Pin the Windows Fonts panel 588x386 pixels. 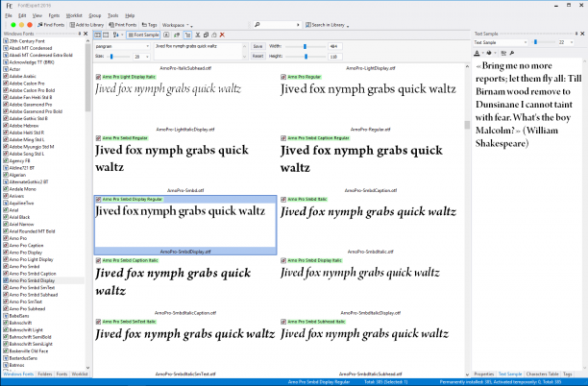pyautogui.click(x=80, y=34)
